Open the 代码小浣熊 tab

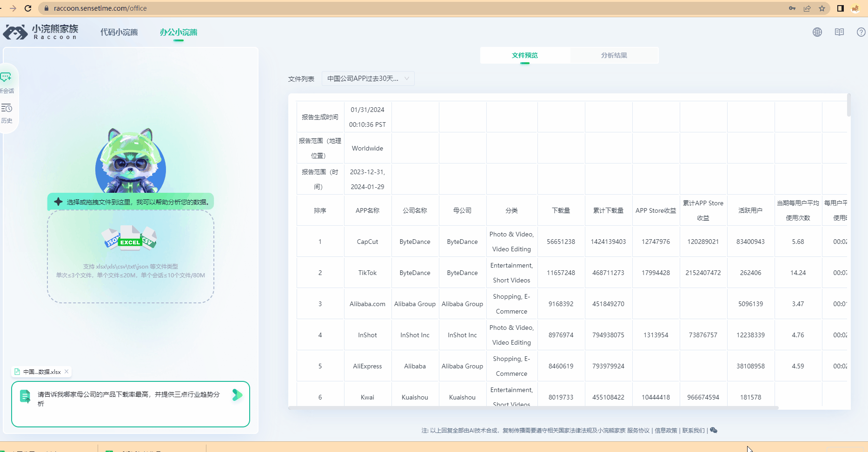click(x=119, y=32)
